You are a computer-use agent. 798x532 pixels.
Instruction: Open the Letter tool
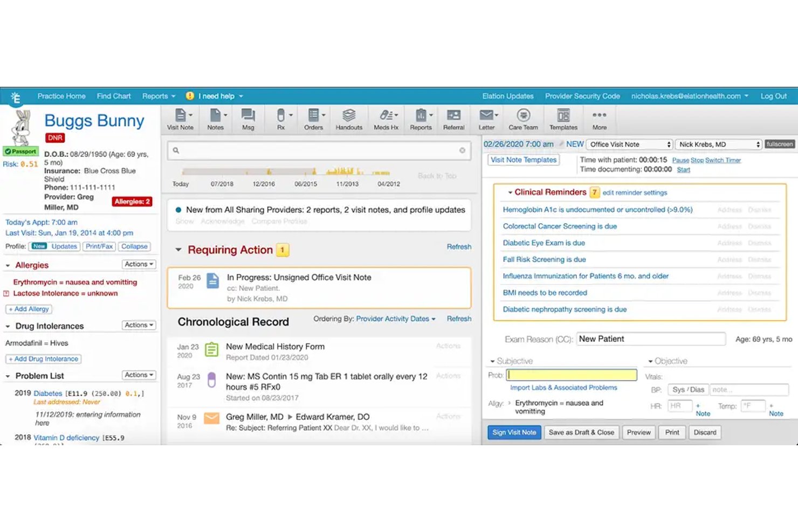[486, 120]
